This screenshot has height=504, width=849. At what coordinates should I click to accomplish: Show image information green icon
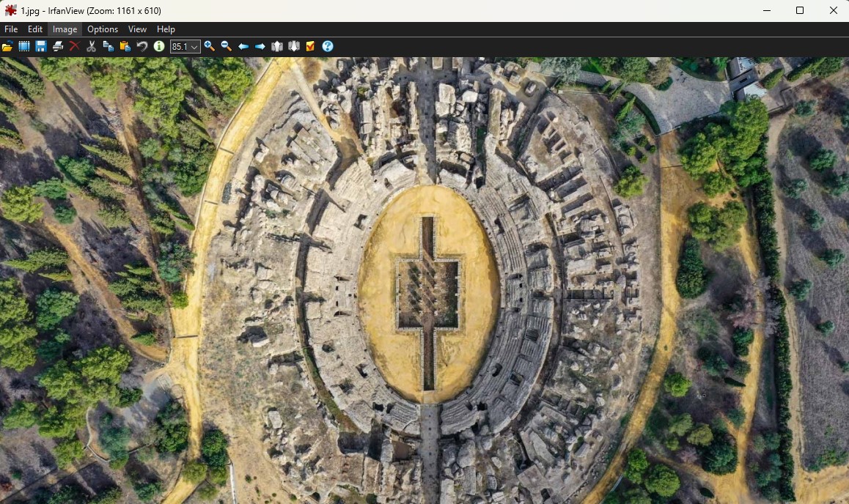tap(159, 46)
